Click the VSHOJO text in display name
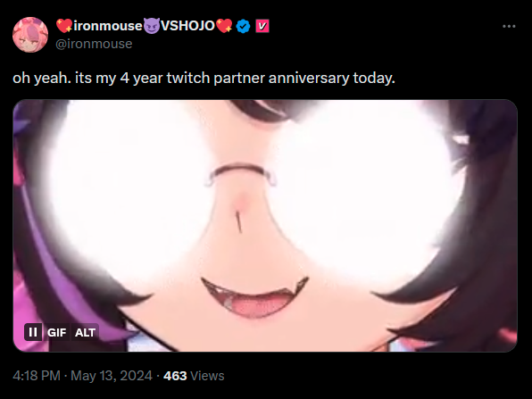This screenshot has height=399, width=532. click(187, 26)
